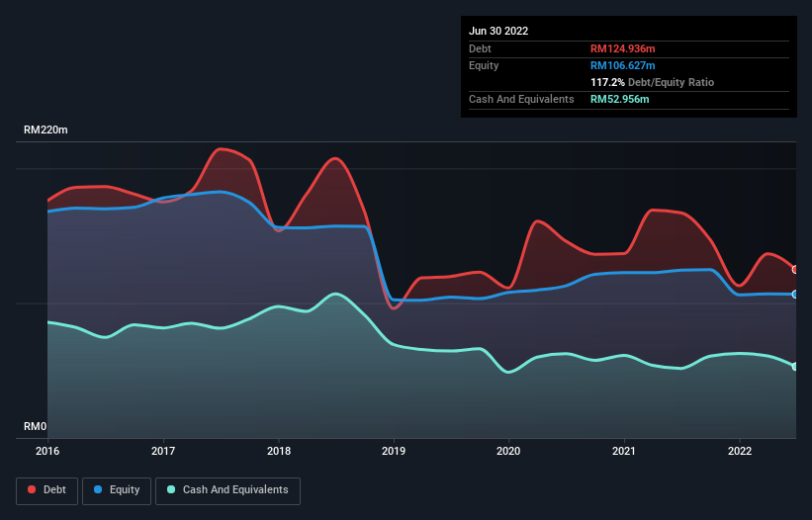The width and height of the screenshot is (812, 520).
Task: Click the RM106.627m equity value
Action: pos(623,65)
